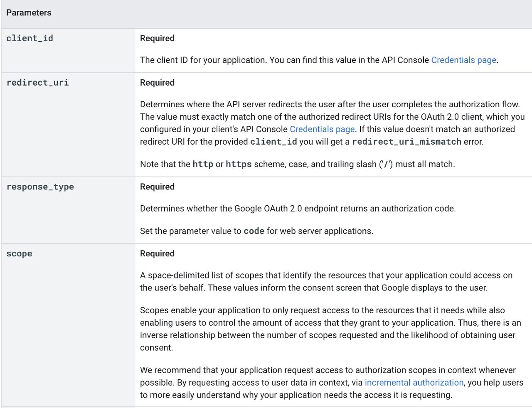Image resolution: width=532 pixels, height=408 pixels.
Task: Click the redirect_uri_mismatch error code text
Action: 406,142
